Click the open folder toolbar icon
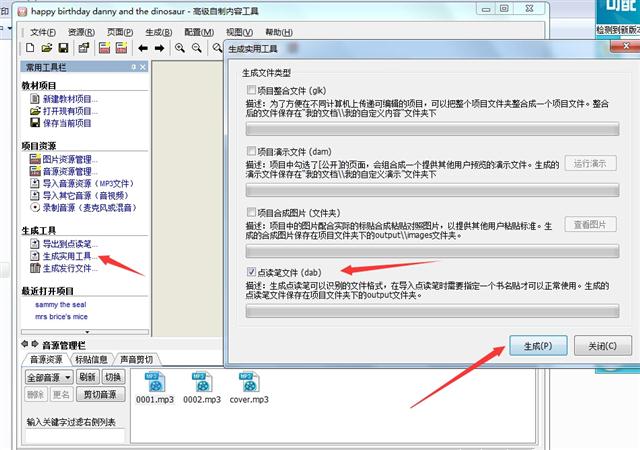640x450 pixels. [46, 48]
